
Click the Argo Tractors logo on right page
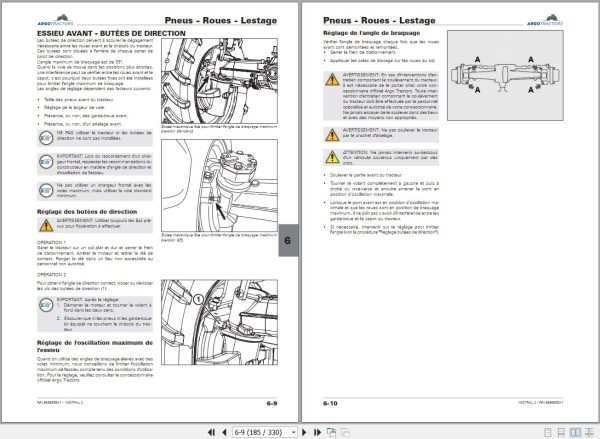545,20
